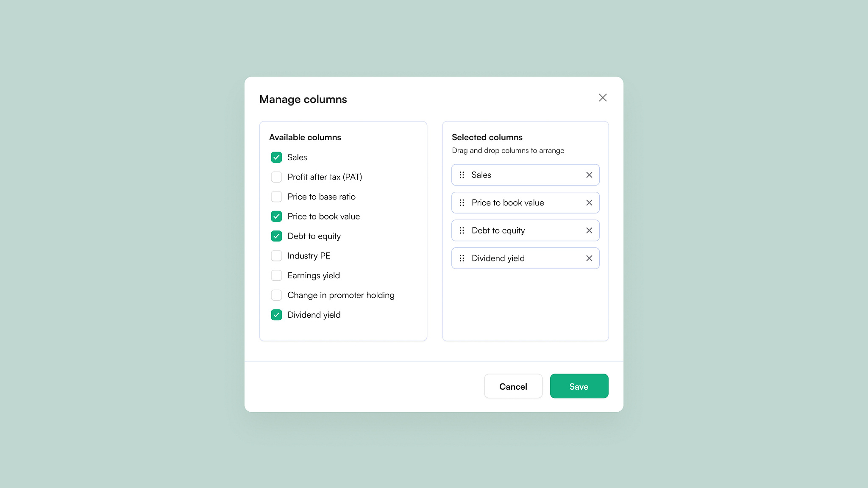Close the Manage columns dialog
868x488 pixels.
point(603,97)
